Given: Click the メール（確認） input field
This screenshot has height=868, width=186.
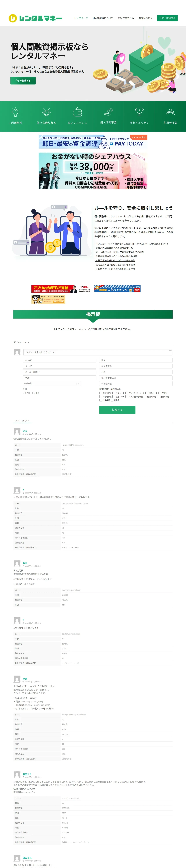Looking at the screenshot, I should pos(59,372).
